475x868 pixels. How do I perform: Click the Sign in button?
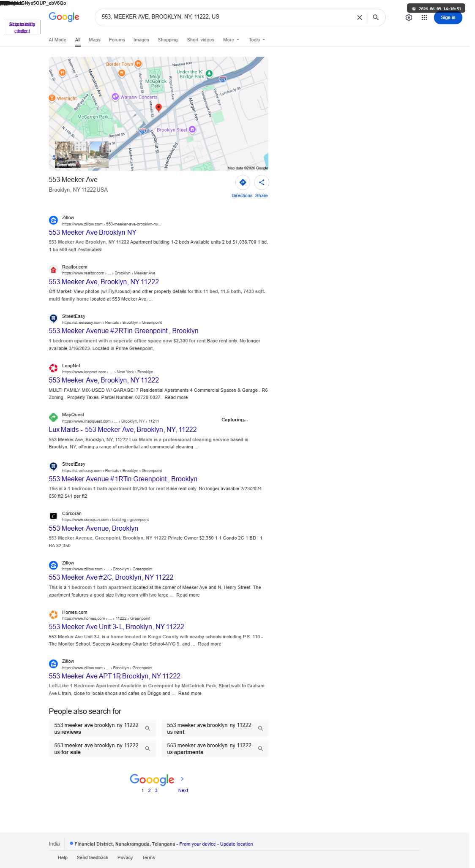(x=448, y=17)
